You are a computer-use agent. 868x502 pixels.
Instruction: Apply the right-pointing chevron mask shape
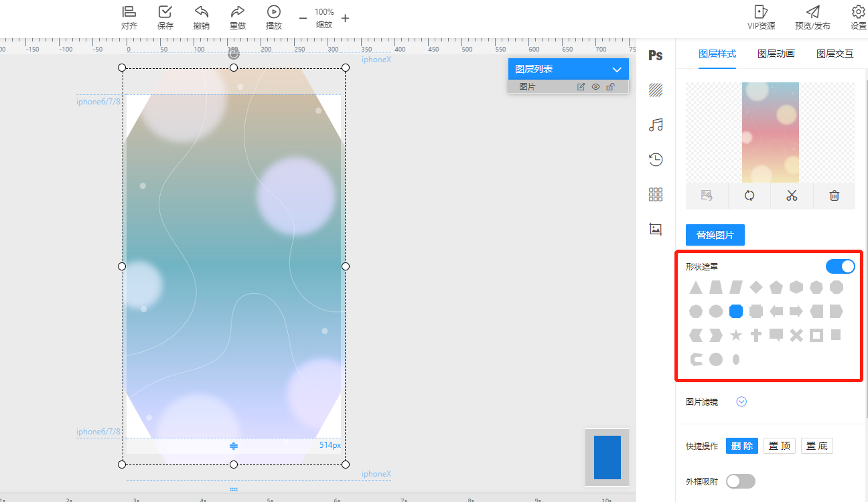[716, 335]
